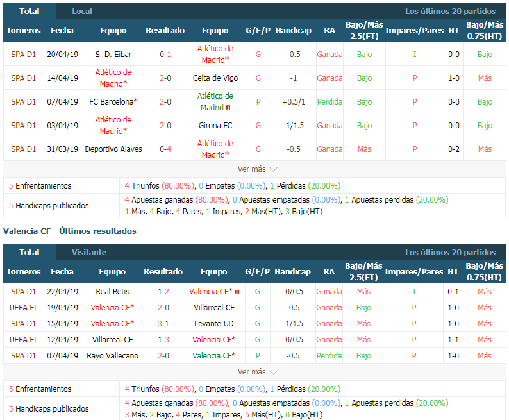Click the date 03/04/19
This screenshot has height=420, width=509.
point(62,125)
